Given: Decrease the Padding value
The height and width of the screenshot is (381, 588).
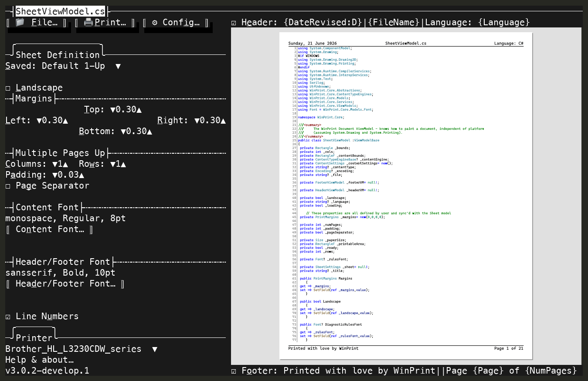Looking at the screenshot, I should pyautogui.click(x=54, y=175).
